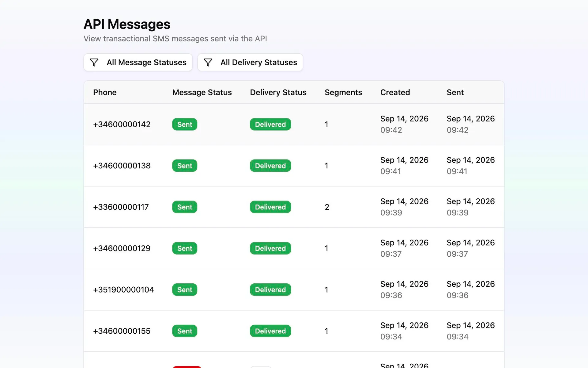Click the segments value 1 for +34600000142
The image size is (588, 368).
point(326,124)
